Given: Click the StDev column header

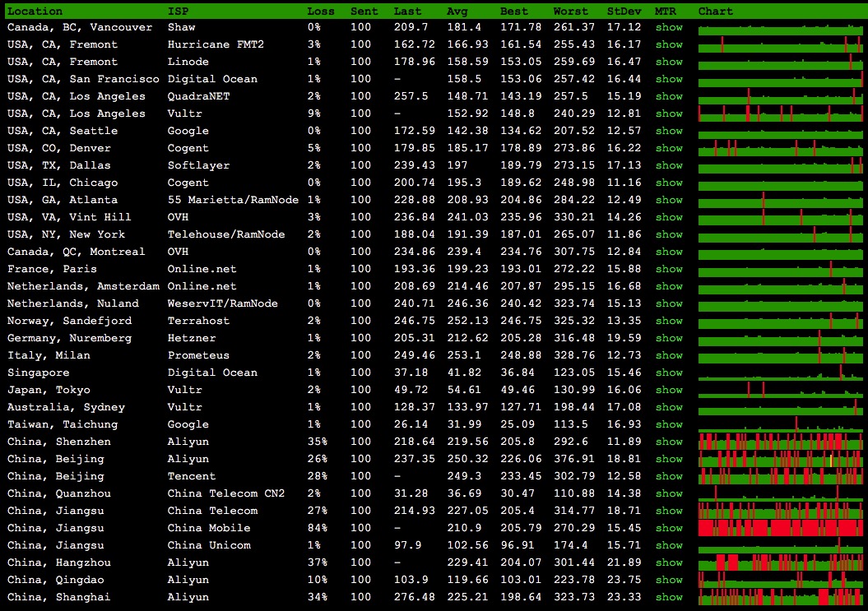Looking at the screenshot, I should coord(624,11).
